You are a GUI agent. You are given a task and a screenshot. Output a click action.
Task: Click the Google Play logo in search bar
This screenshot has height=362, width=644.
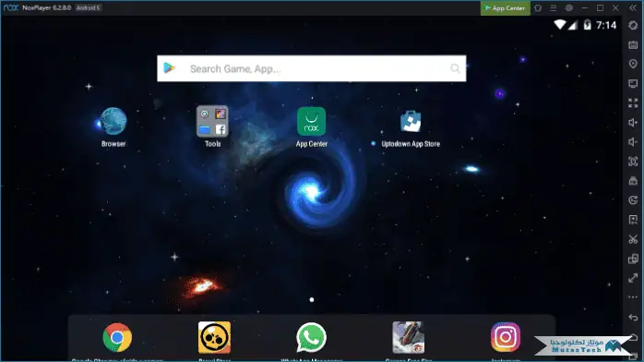[169, 68]
